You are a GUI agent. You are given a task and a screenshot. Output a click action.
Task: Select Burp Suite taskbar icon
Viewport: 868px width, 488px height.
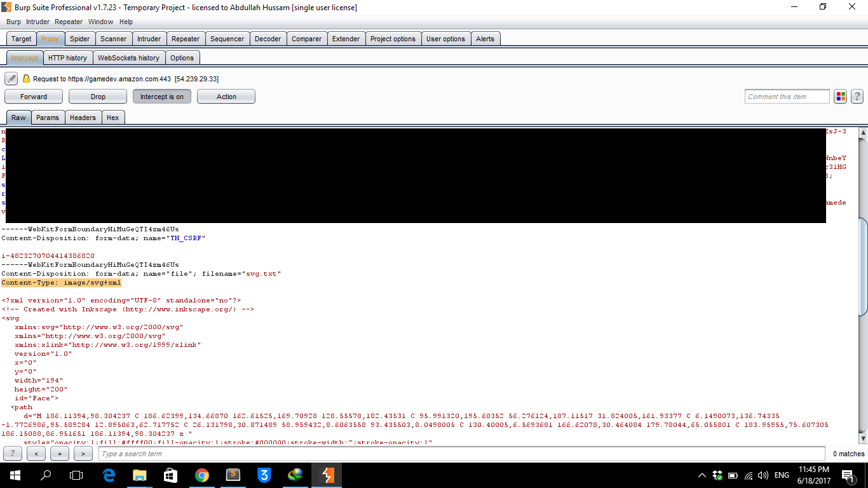[x=327, y=475]
